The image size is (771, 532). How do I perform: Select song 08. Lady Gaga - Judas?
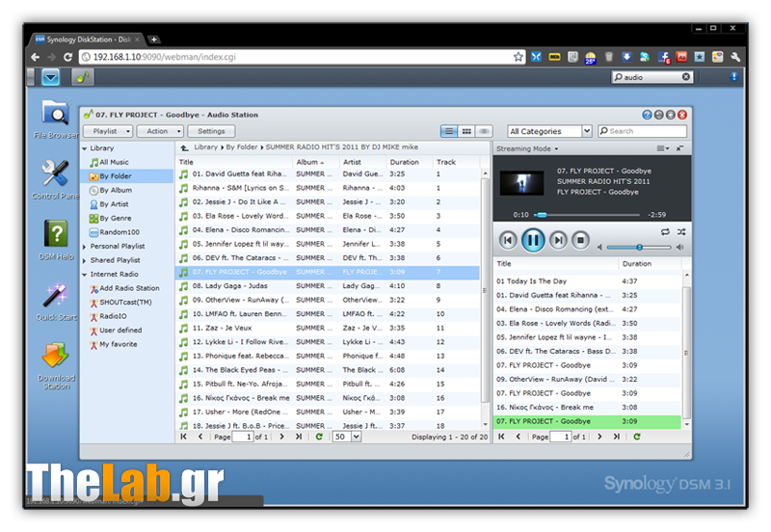tap(328, 286)
